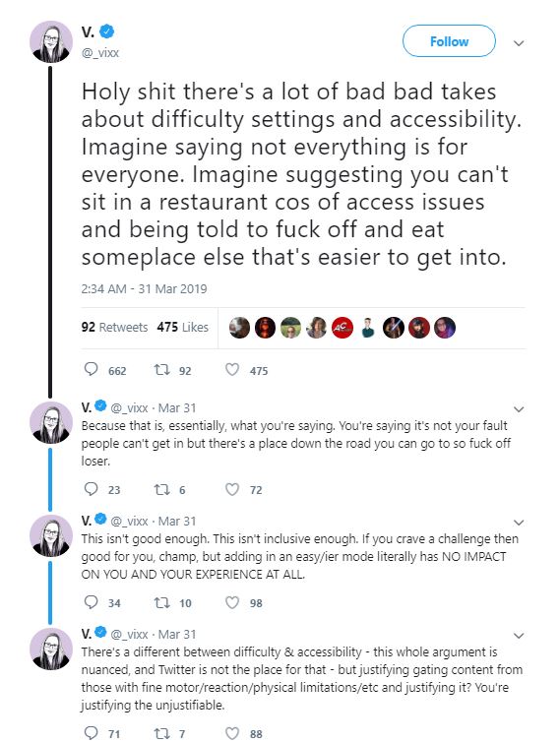Image resolution: width=560 pixels, height=743 pixels.
Task: Reply to the tweet with 34 replies
Action: tap(91, 602)
